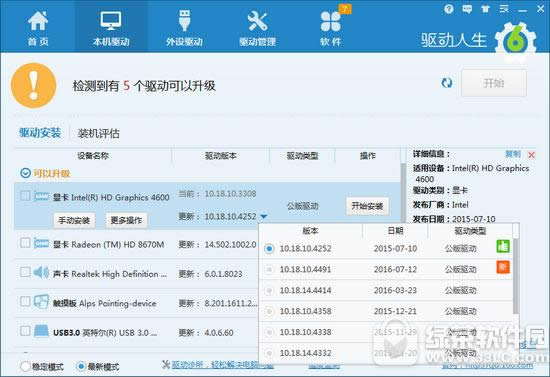Click the 版本 column header in popup
This screenshot has width=550, height=377.
[310, 230]
